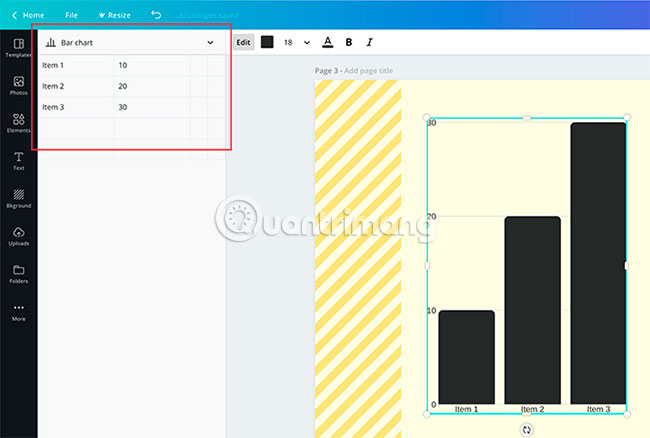Open the Elements sidebar panel
Viewport: 650px width, 438px height.
[19, 123]
